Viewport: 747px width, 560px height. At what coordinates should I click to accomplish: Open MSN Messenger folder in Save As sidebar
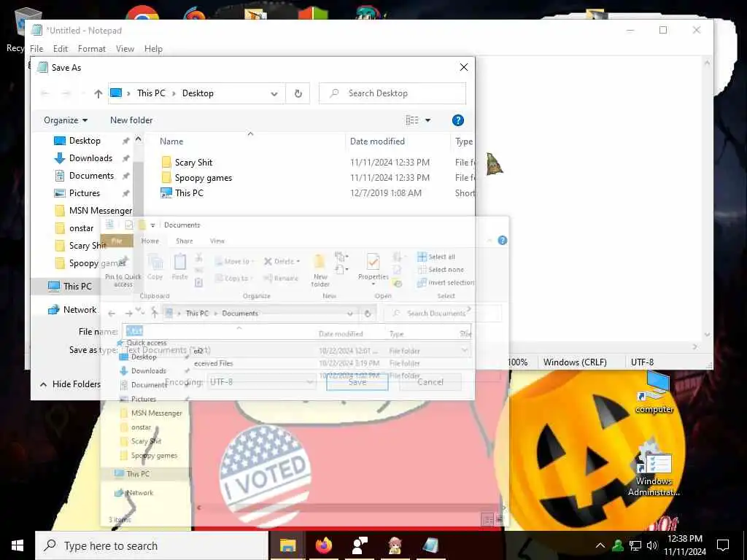pos(100,211)
